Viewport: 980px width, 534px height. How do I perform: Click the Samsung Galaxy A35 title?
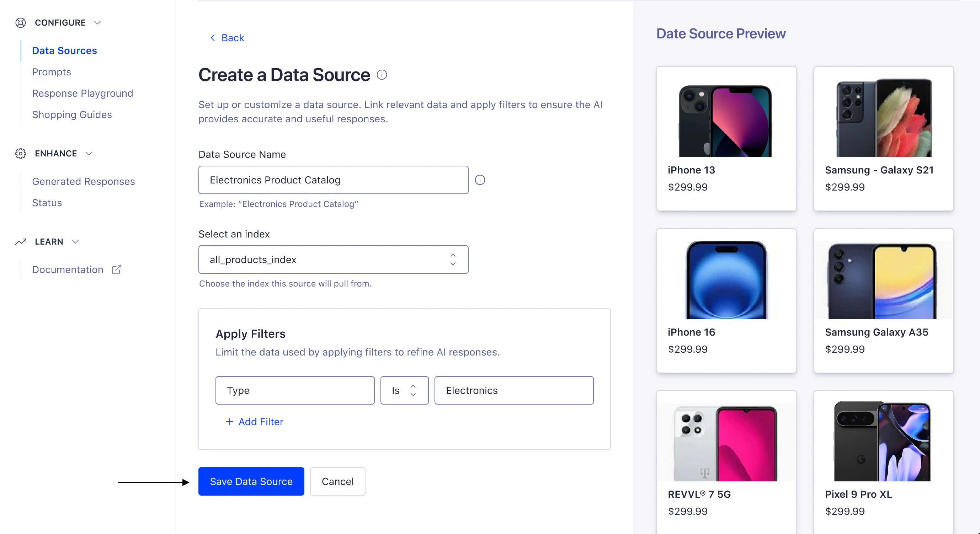(x=877, y=332)
